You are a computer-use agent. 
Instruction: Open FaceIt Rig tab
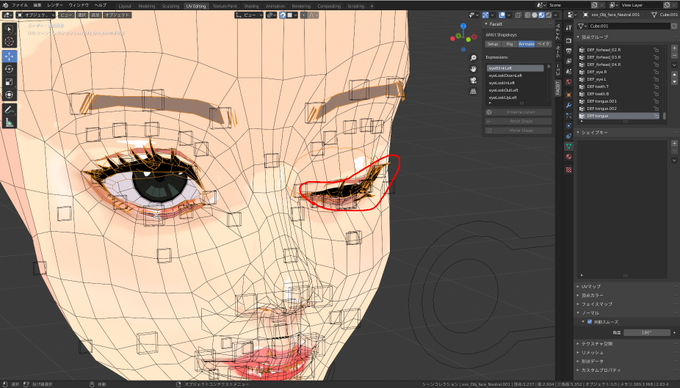click(510, 44)
